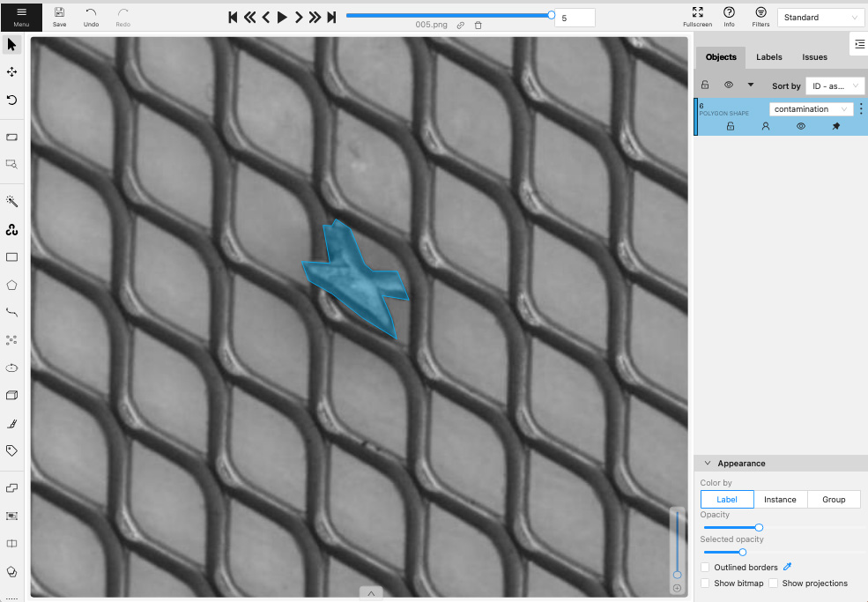Screen dimensions: 868x602
Task: Color by Label option
Action: pyautogui.click(x=727, y=500)
